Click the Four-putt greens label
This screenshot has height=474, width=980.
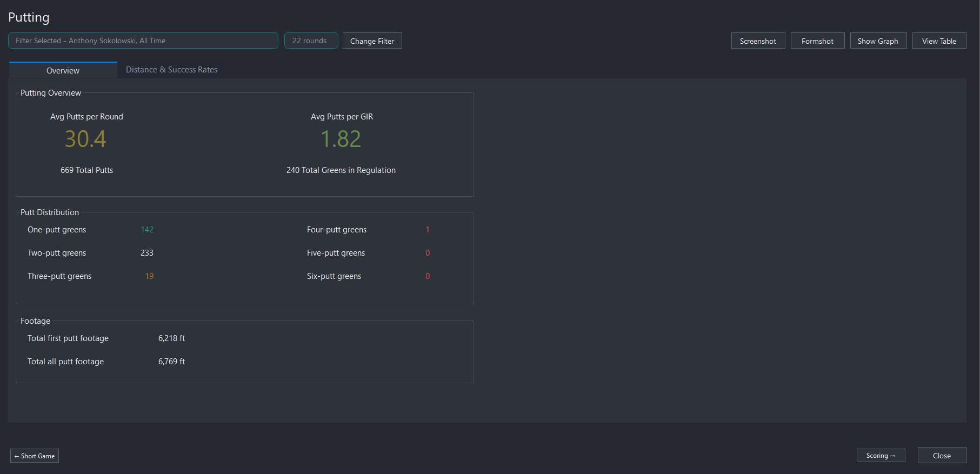pyautogui.click(x=337, y=230)
